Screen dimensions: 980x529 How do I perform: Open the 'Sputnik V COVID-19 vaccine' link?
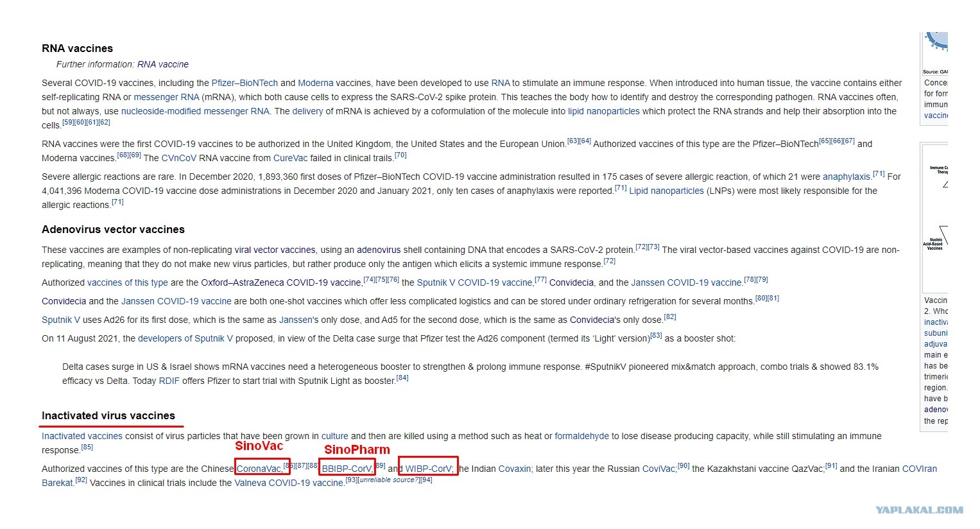pyautogui.click(x=475, y=282)
